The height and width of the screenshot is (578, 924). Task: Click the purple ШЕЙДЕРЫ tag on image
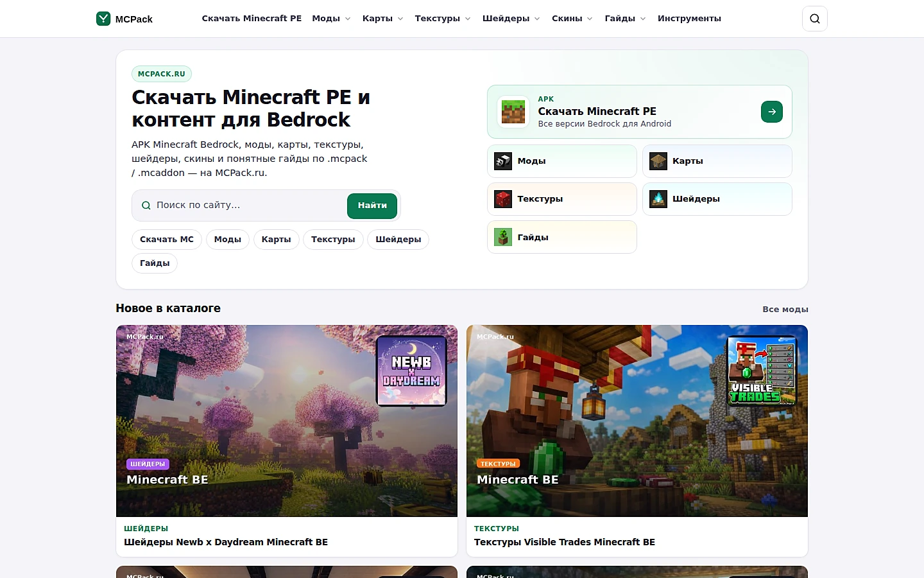click(148, 464)
